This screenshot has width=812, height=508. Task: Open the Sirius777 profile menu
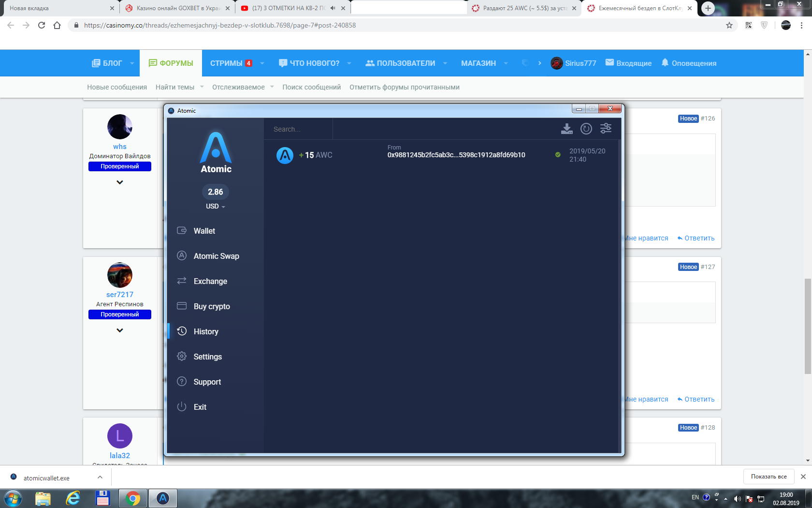(574, 63)
